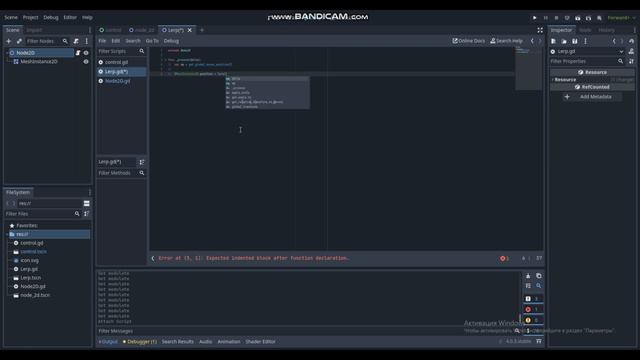Toggle visibility of Node2D
This screenshot has width=640, height=360.
pyautogui.click(x=86, y=53)
